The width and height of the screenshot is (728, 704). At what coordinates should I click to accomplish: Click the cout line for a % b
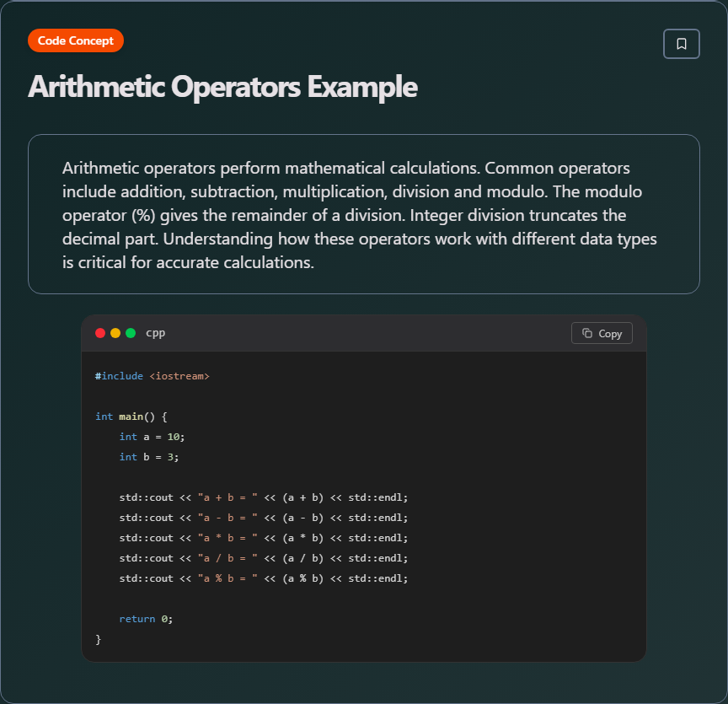[263, 578]
